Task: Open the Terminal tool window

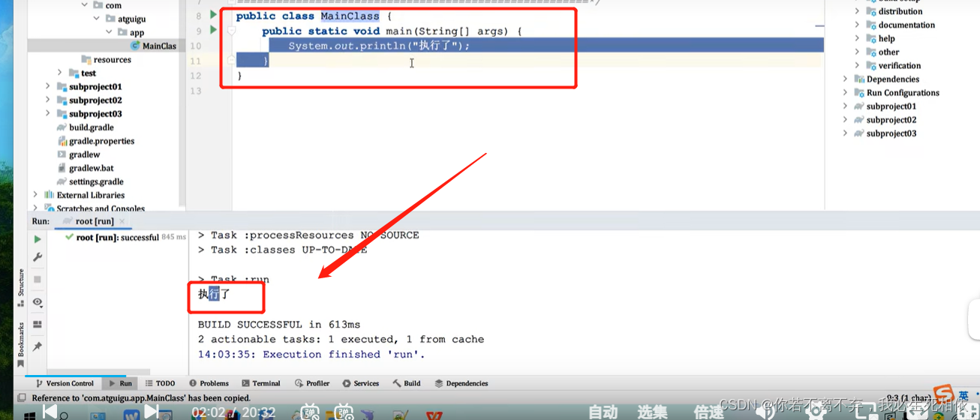Action: coord(260,383)
